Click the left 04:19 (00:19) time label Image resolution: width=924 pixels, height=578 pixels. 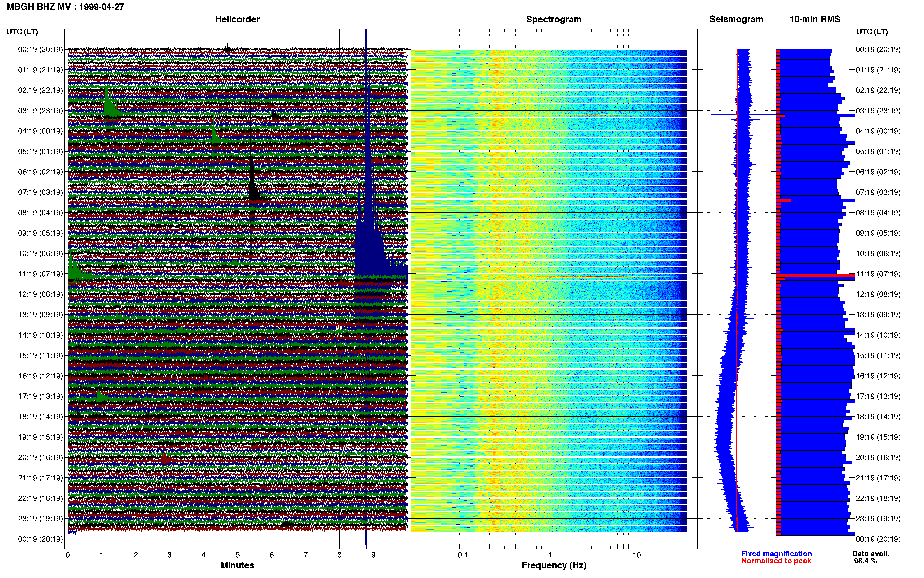tap(40, 131)
